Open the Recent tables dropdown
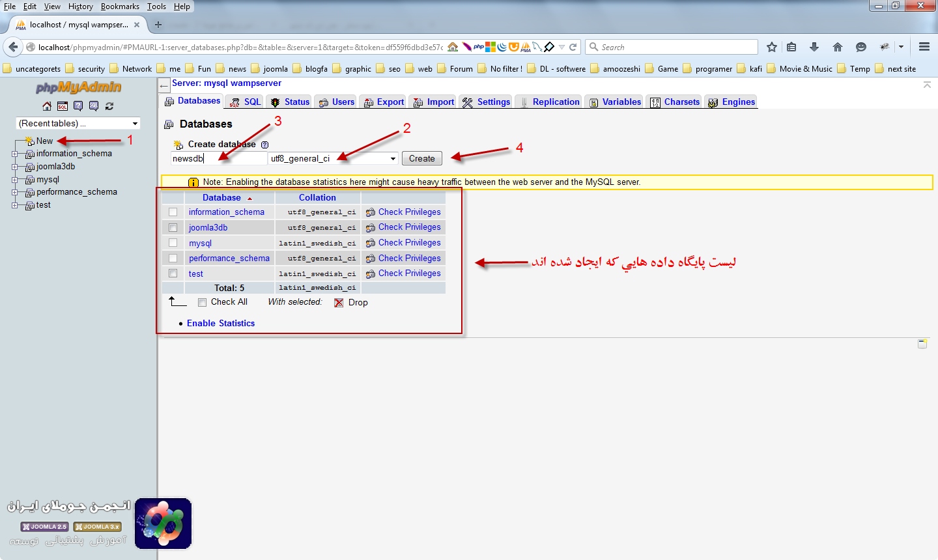Viewport: 938px width, 560px height. pos(78,123)
